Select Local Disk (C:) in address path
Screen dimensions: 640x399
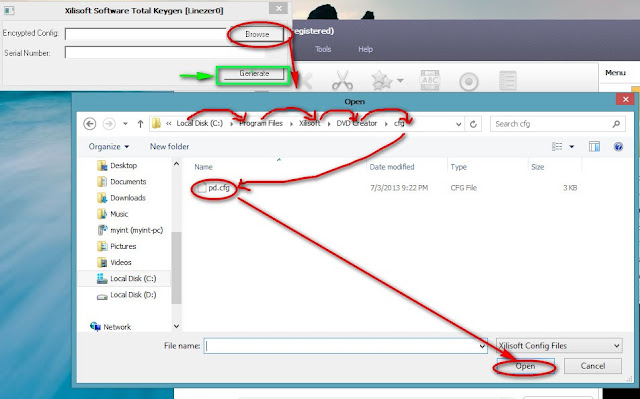click(200, 123)
